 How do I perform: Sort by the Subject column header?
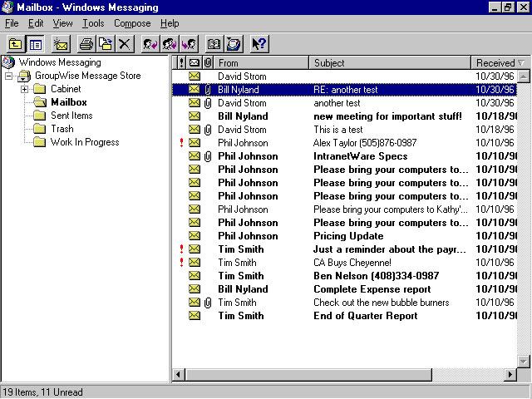390,63
